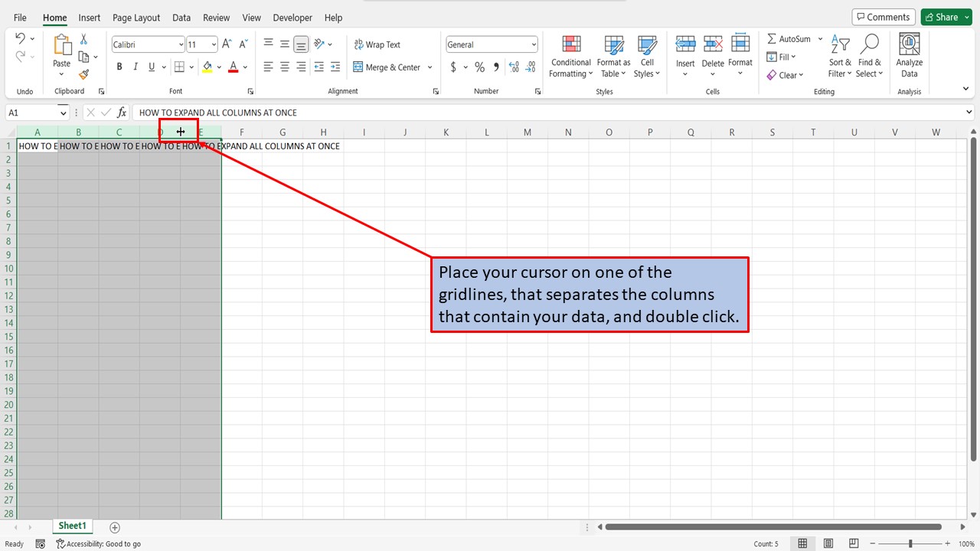The width and height of the screenshot is (980, 551).
Task: Add a new sheet with the plus button
Action: tap(115, 527)
